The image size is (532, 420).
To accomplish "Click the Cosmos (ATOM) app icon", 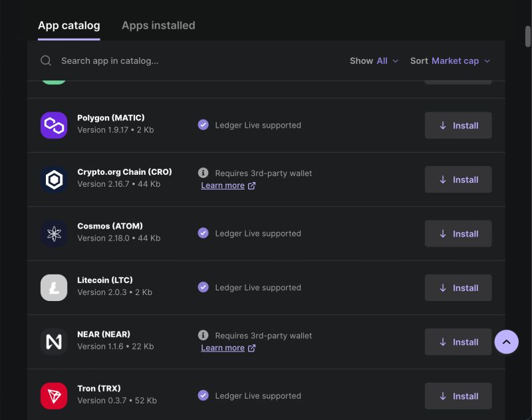I will [54, 233].
